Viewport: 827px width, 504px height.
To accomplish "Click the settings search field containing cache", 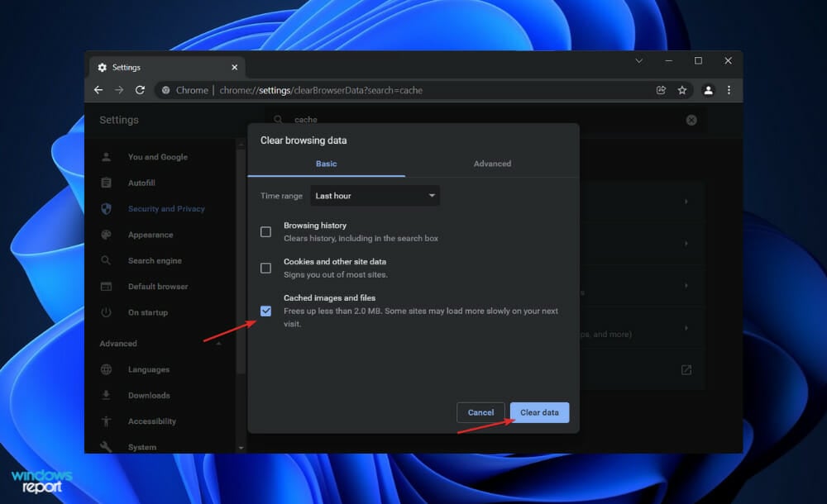I will point(485,120).
